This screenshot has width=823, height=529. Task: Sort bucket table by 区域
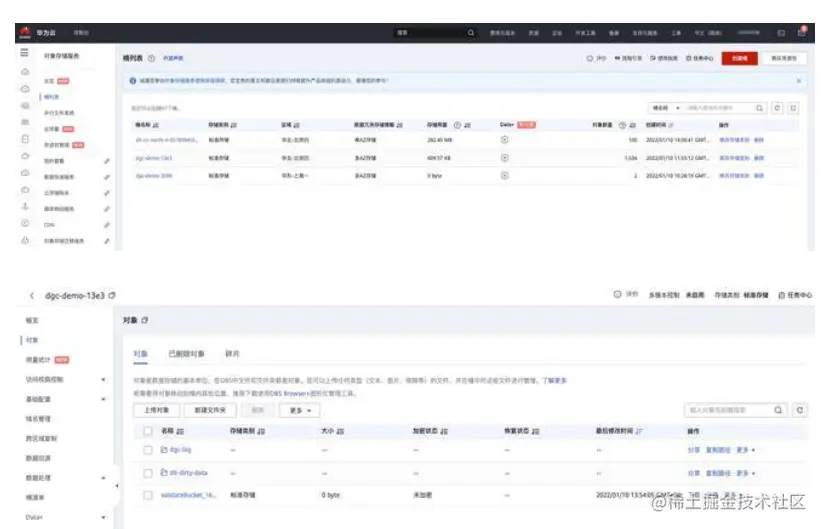click(x=297, y=125)
